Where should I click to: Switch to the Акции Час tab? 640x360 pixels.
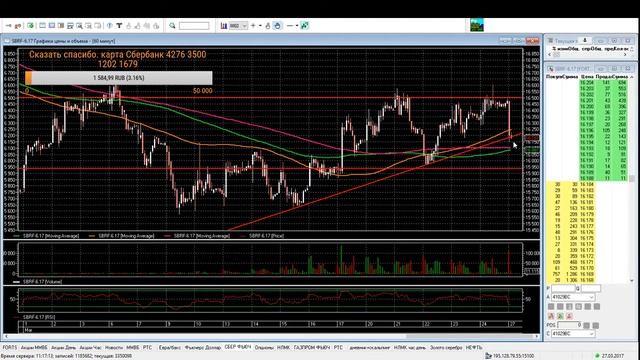(x=90, y=347)
